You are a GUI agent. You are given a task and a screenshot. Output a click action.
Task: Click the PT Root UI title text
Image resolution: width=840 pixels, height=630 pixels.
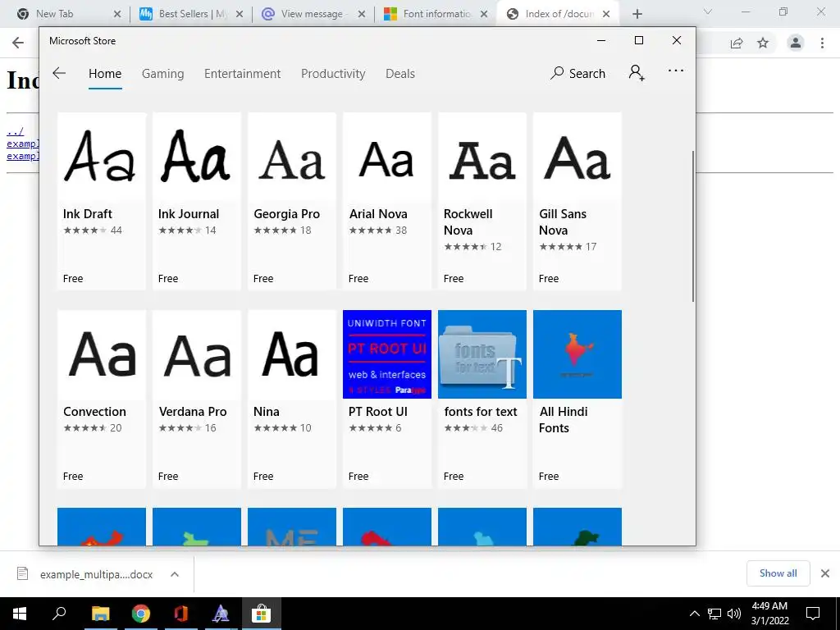tap(377, 412)
